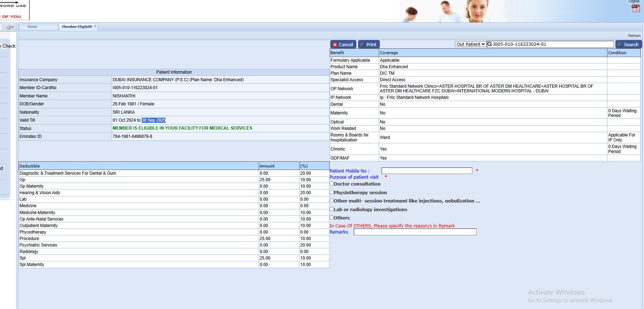Image resolution: width=644 pixels, height=309 pixels.
Task: Check Other multi-session treatment option
Action: click(x=331, y=200)
